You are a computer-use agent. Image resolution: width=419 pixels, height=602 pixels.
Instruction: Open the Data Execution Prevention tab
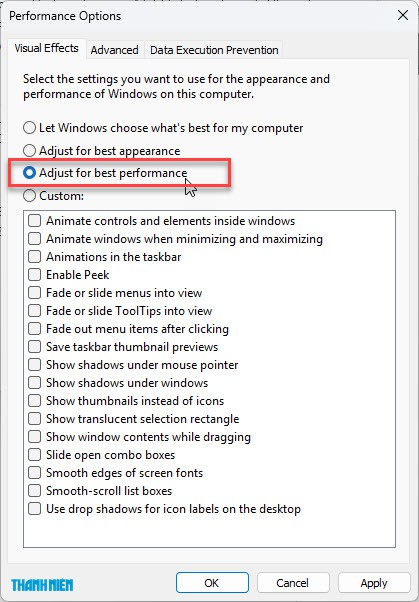pyautogui.click(x=214, y=50)
